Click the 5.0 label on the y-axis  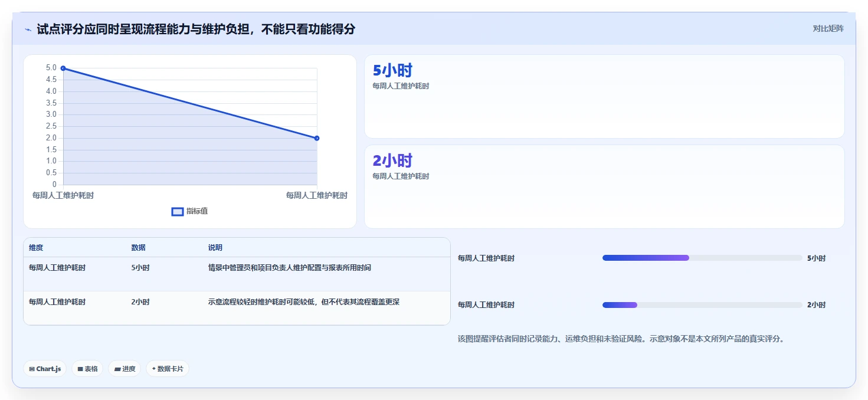click(51, 68)
